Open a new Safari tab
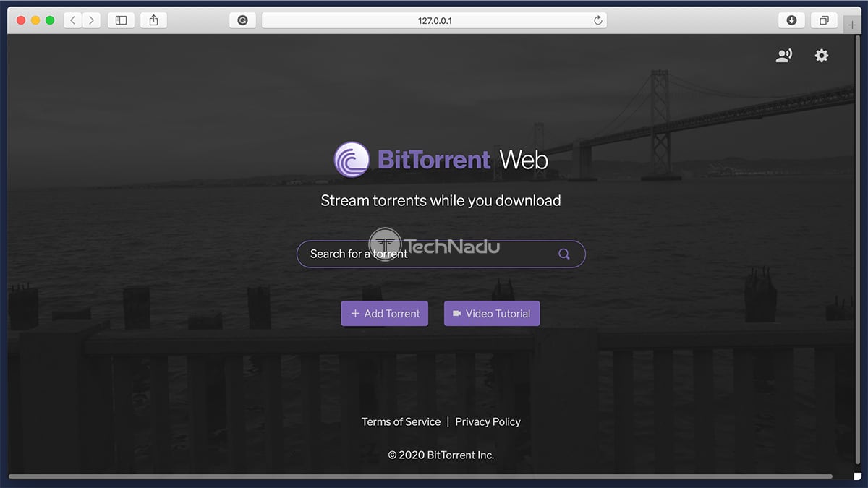Viewport: 868px width, 488px height. [851, 25]
